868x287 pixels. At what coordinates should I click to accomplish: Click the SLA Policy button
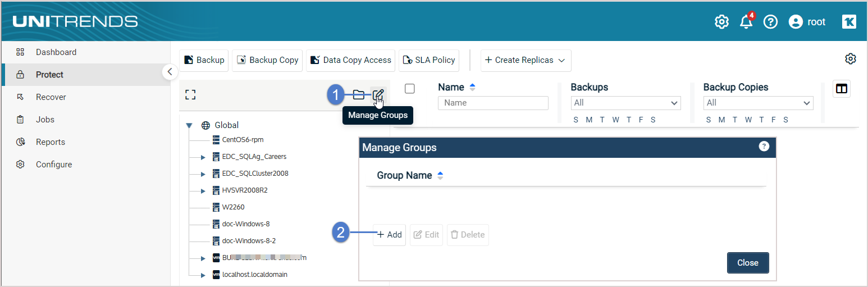[429, 60]
